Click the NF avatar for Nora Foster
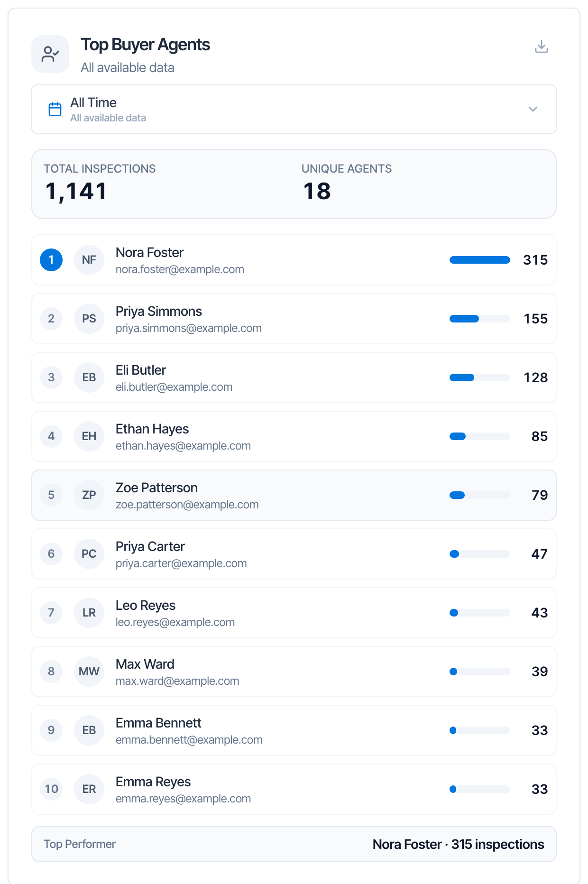This screenshot has width=588, height=884. pyautogui.click(x=89, y=260)
